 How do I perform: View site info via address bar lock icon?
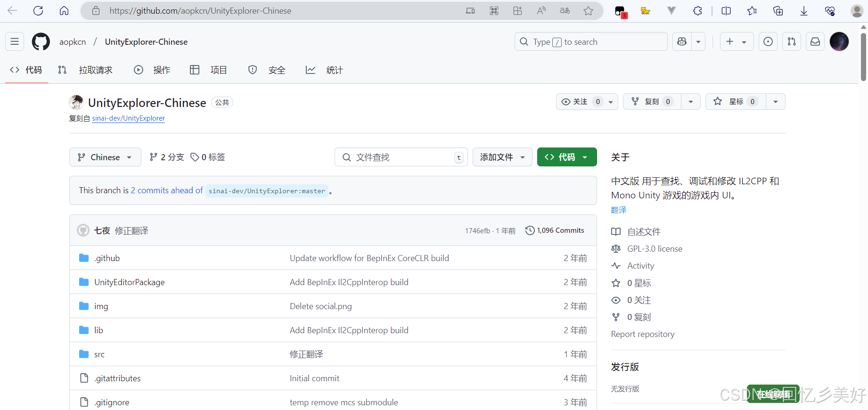tap(96, 11)
